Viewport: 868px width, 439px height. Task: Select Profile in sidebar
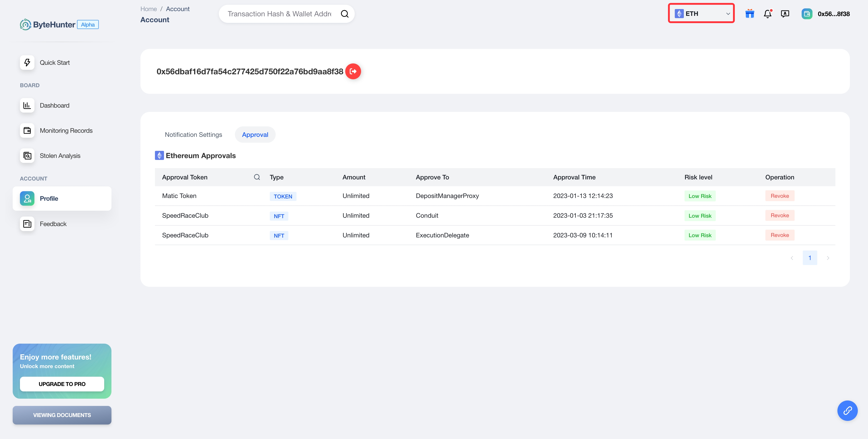point(62,198)
